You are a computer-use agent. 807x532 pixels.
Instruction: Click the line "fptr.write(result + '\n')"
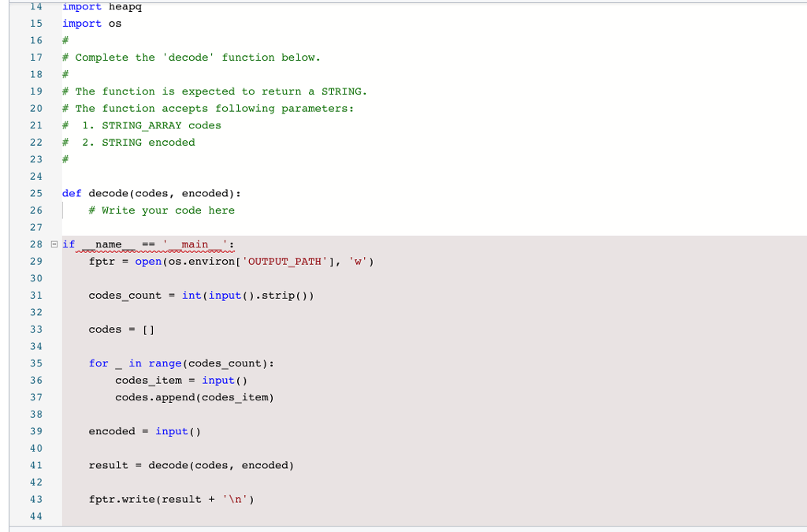point(171,499)
